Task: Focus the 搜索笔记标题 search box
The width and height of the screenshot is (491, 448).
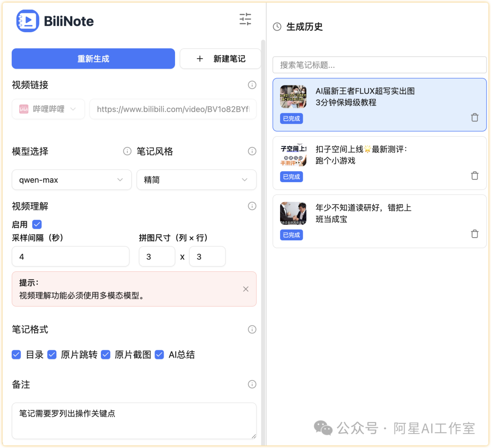Action: click(380, 65)
